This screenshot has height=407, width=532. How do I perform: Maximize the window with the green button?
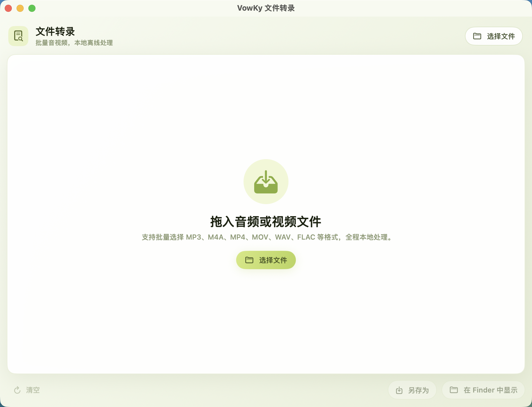pos(32,8)
